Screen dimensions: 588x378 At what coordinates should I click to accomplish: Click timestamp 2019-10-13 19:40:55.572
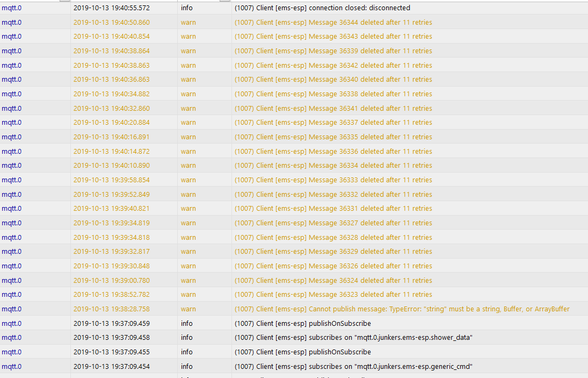tap(111, 8)
